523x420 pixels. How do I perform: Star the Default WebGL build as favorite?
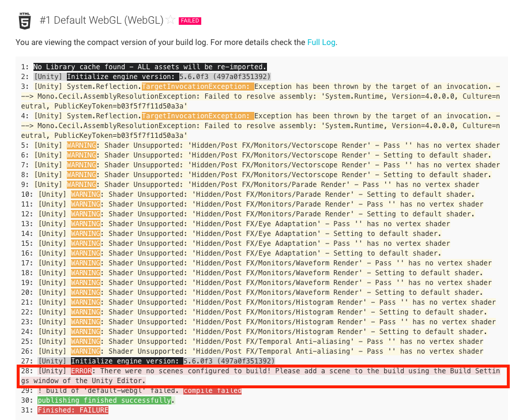(x=171, y=20)
